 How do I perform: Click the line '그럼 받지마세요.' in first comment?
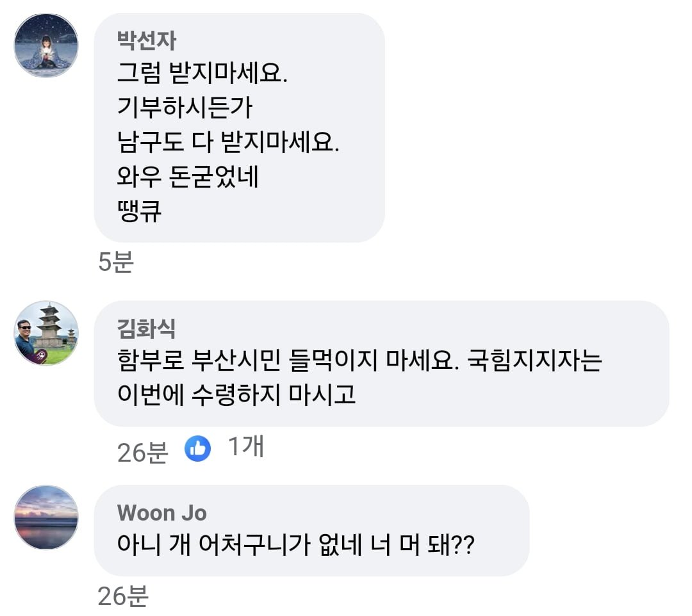tap(203, 74)
